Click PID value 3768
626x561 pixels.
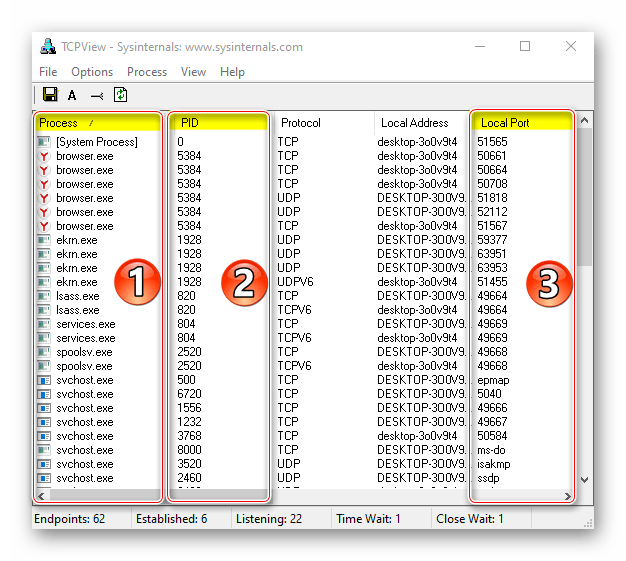[x=189, y=436]
